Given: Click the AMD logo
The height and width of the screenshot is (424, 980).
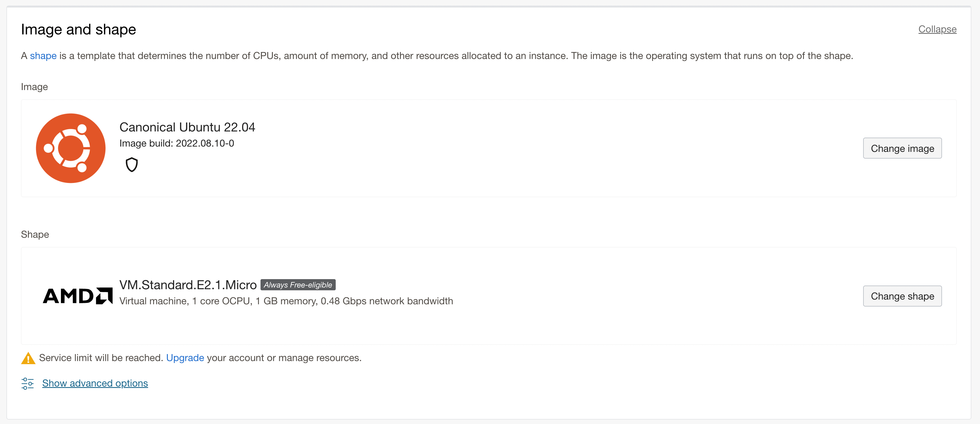Looking at the screenshot, I should 78,296.
